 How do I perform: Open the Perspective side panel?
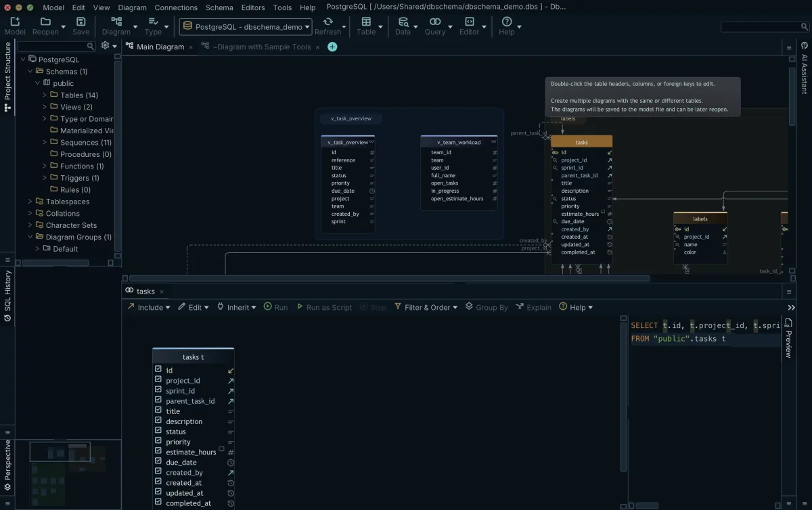[x=7, y=465]
